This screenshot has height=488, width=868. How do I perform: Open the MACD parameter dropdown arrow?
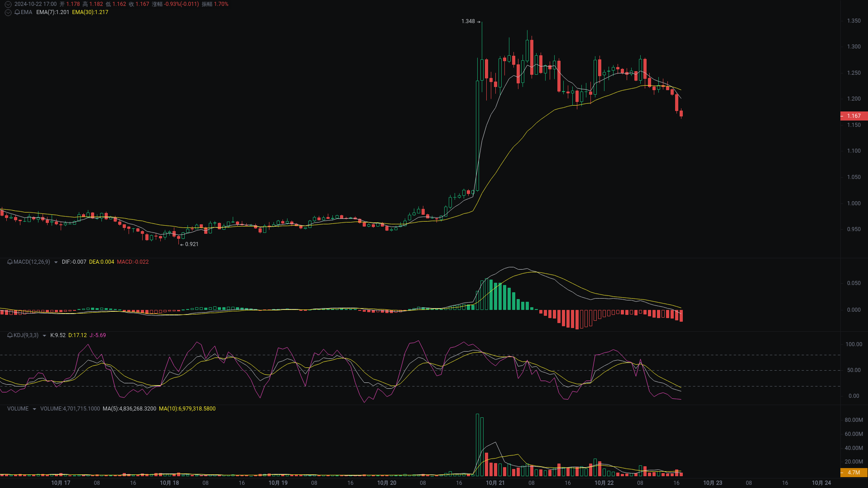pyautogui.click(x=55, y=262)
